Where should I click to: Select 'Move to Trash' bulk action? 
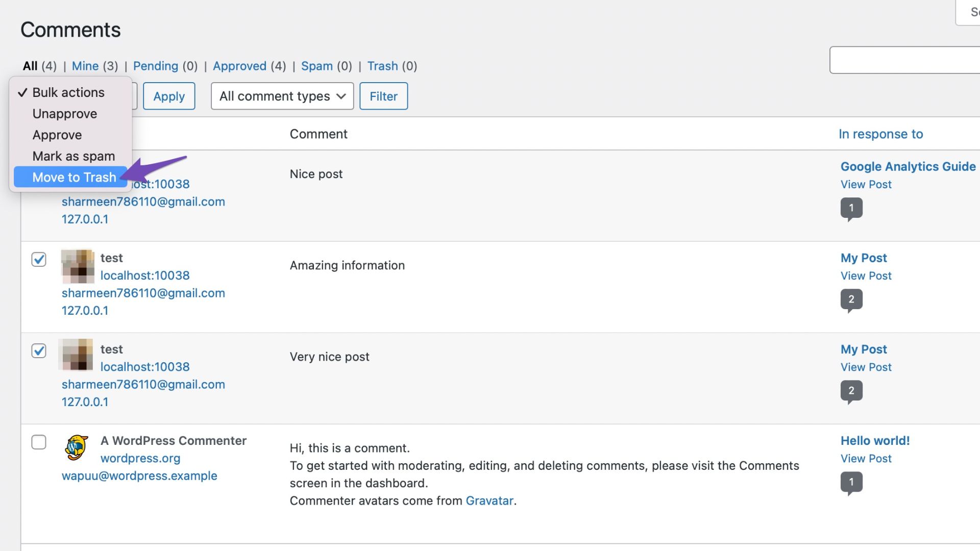(74, 176)
